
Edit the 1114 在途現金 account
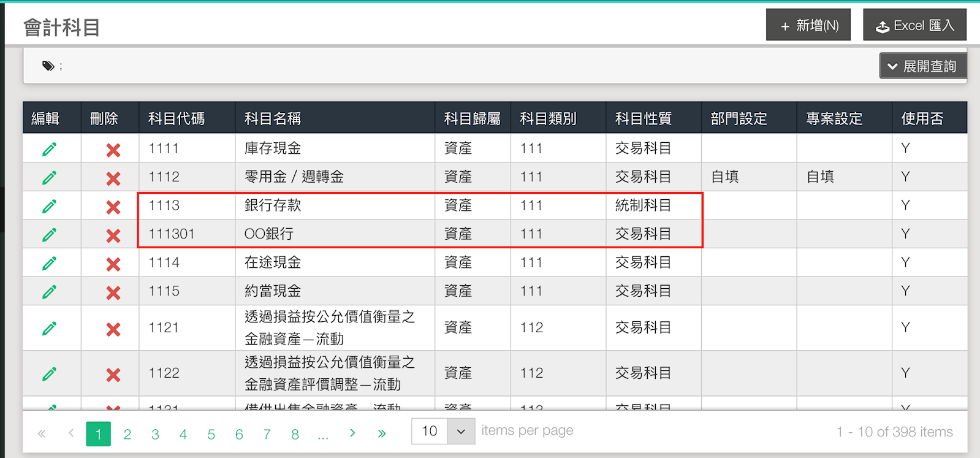50,264
